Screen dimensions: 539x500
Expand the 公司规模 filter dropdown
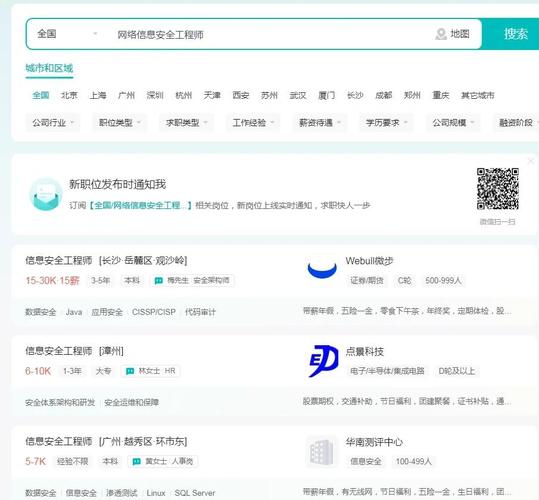tap(453, 122)
